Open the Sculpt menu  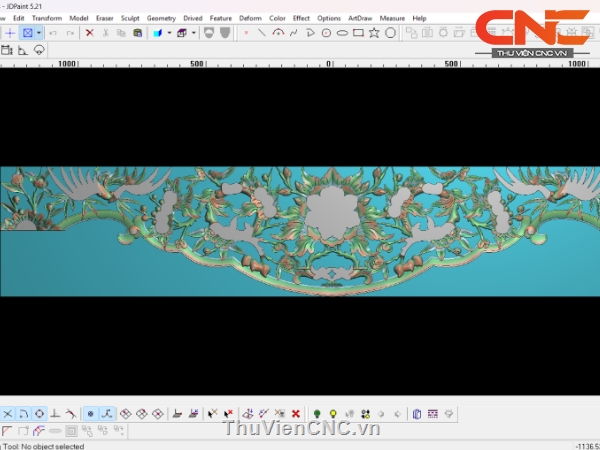(130, 18)
